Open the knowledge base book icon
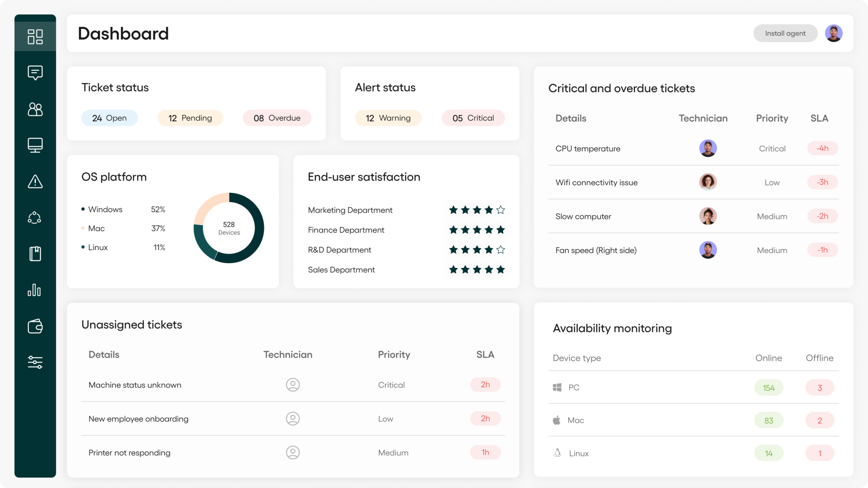 (x=35, y=253)
